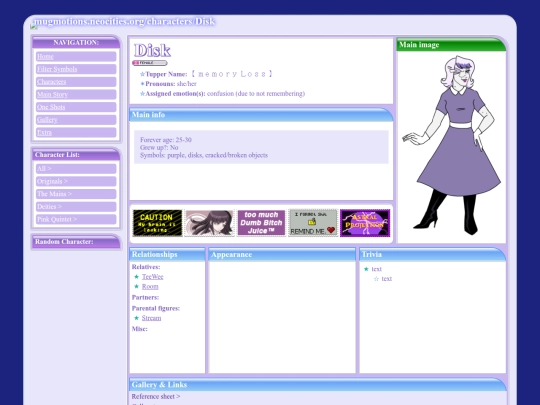Click the Grew up?: No line
This screenshot has width=540, height=405.
tap(159, 147)
